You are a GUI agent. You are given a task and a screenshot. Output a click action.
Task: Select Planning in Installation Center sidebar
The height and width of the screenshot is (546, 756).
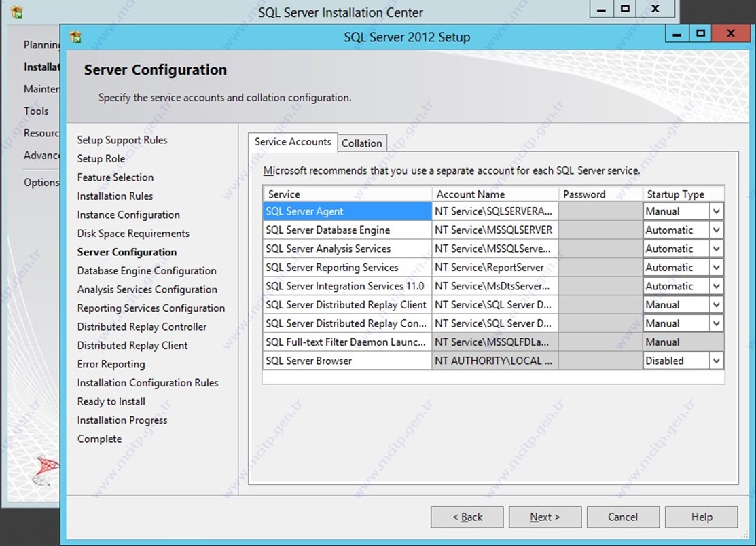tap(41, 45)
